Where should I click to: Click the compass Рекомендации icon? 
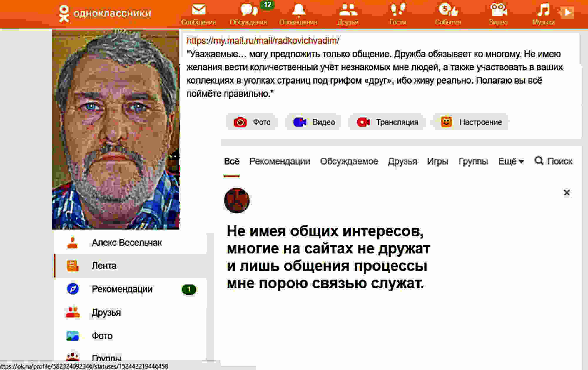[73, 289]
